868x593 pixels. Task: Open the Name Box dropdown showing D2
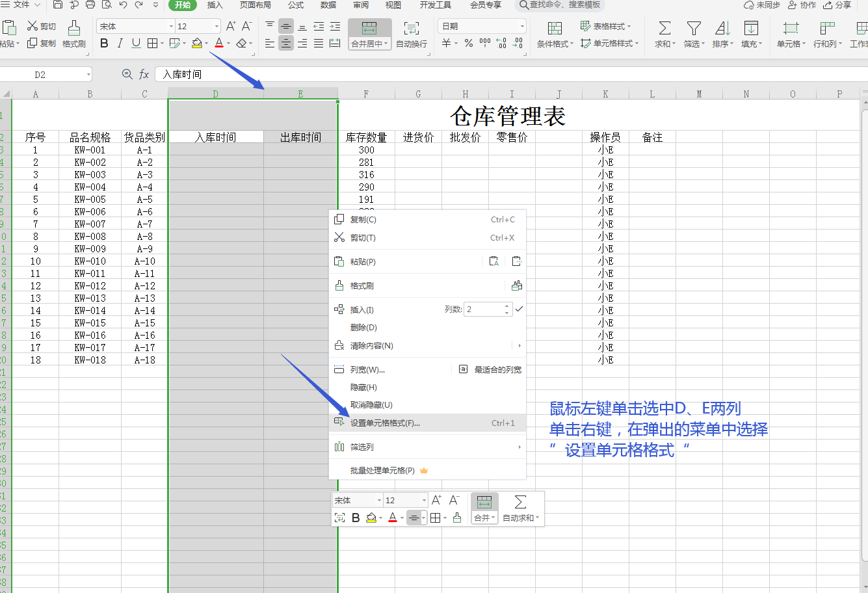[x=89, y=75]
